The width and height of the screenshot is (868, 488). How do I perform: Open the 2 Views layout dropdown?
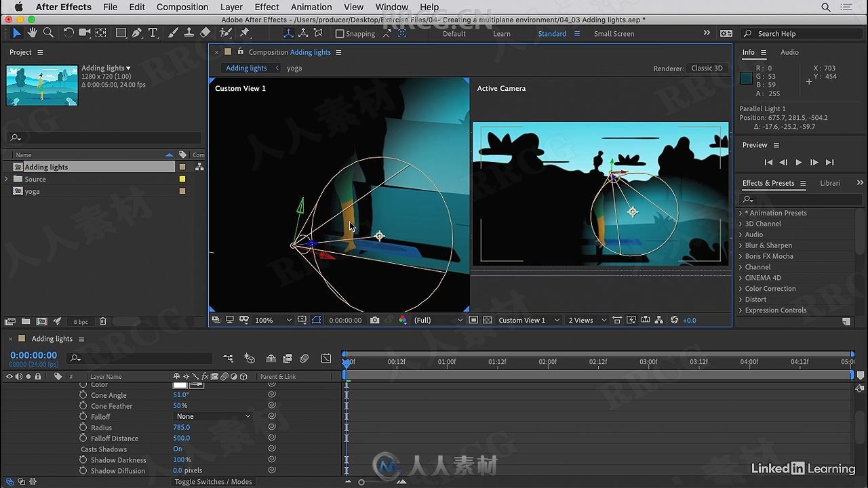587,320
